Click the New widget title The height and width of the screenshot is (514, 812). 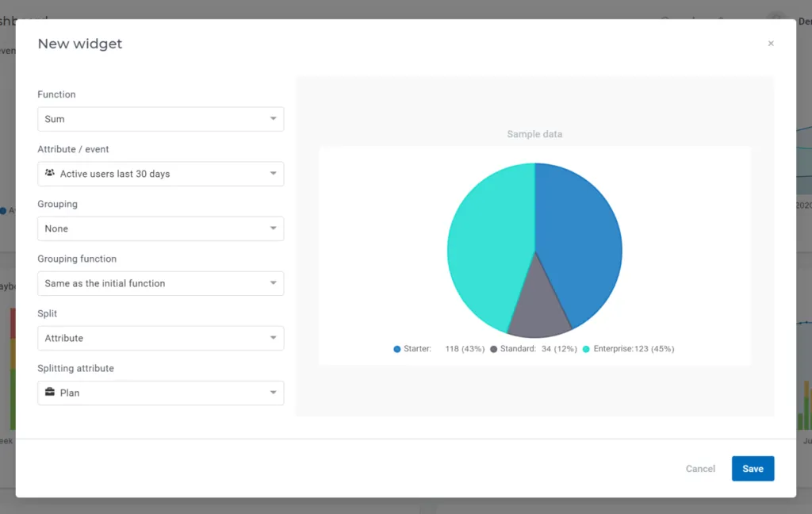click(80, 44)
